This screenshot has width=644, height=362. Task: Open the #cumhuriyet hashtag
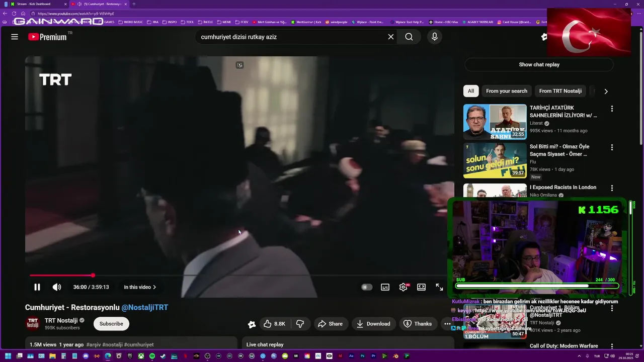tap(139, 345)
